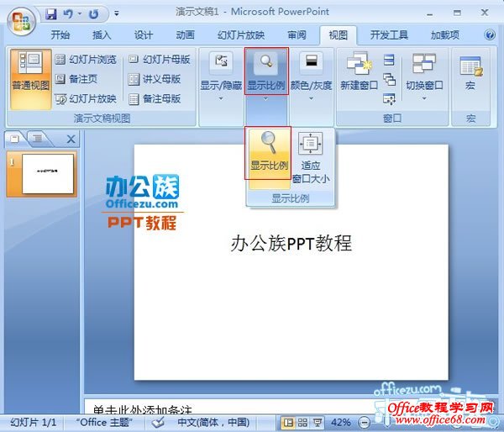Expand the 颜色/灰度 dropdown button

[311, 77]
